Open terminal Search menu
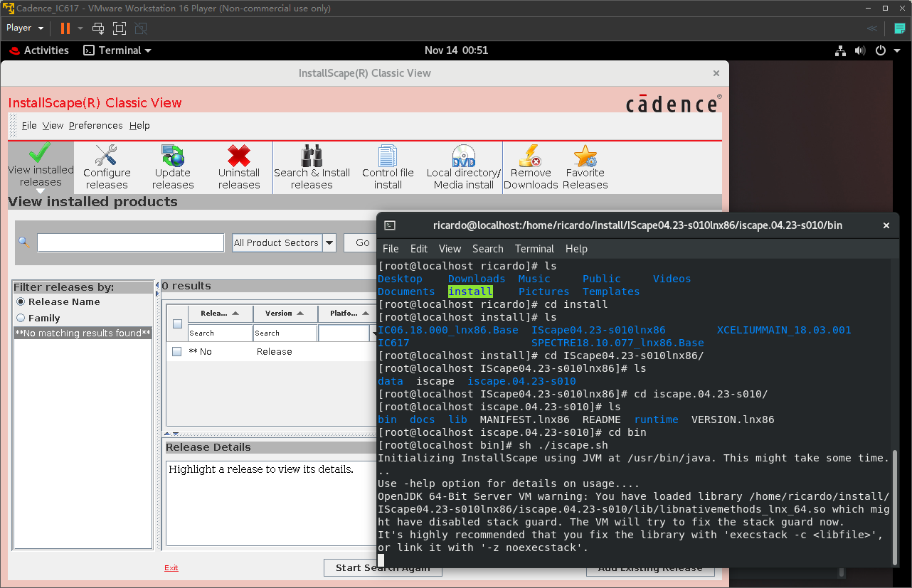912x588 pixels. 488,249
